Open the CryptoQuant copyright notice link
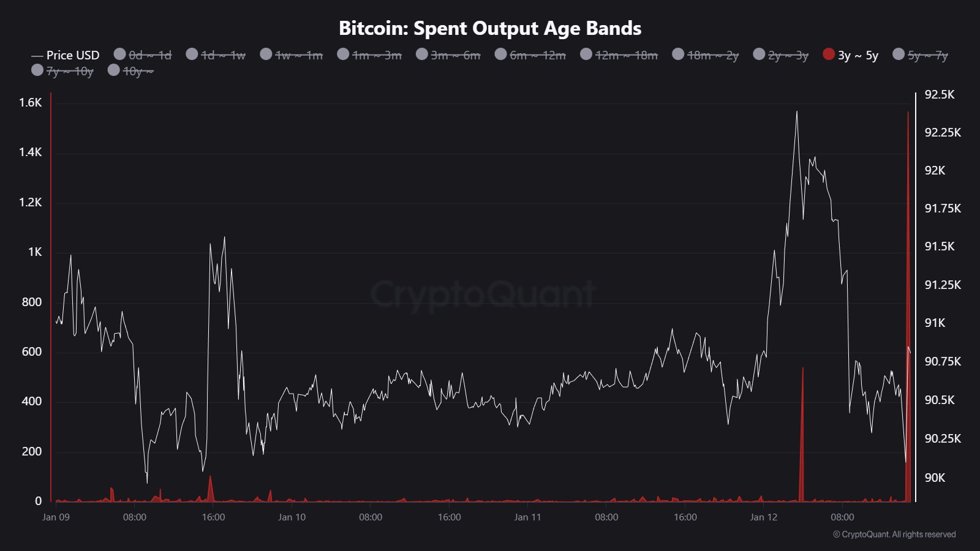 [x=894, y=534]
